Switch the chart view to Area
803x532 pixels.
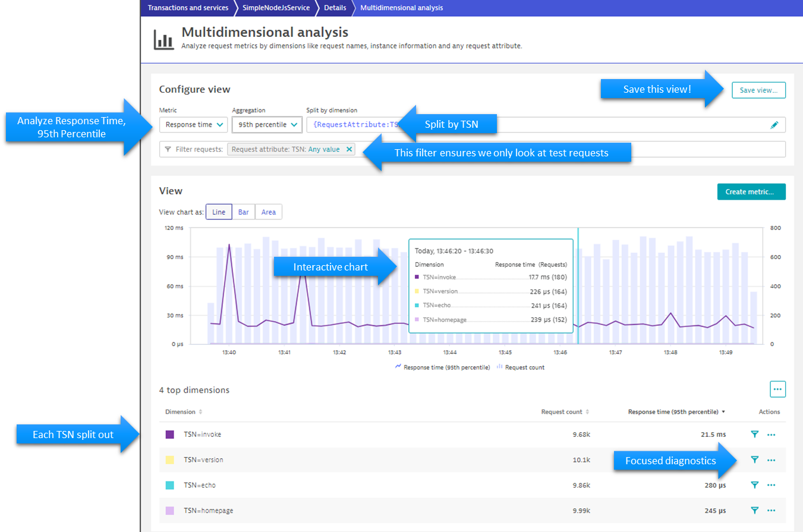[x=268, y=212]
